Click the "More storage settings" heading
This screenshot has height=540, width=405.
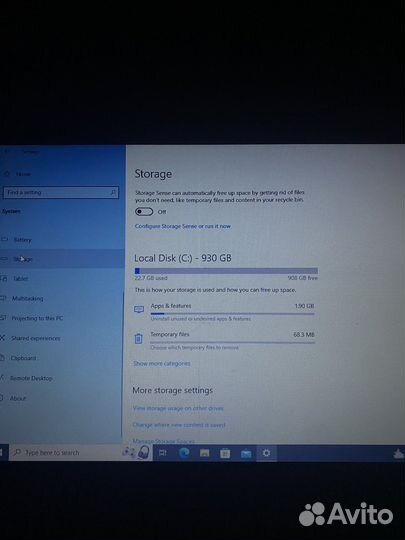pyautogui.click(x=173, y=390)
